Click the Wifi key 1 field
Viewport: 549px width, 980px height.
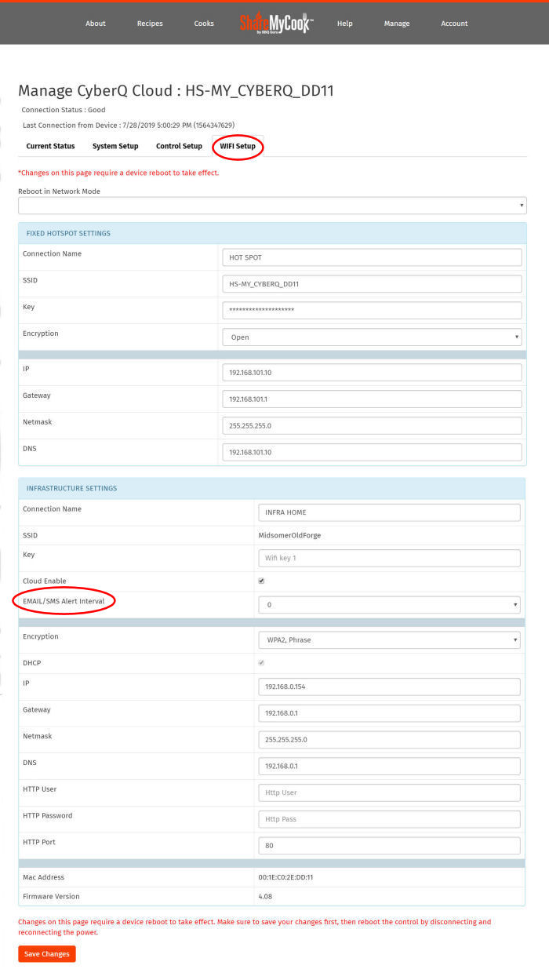pyautogui.click(x=389, y=558)
